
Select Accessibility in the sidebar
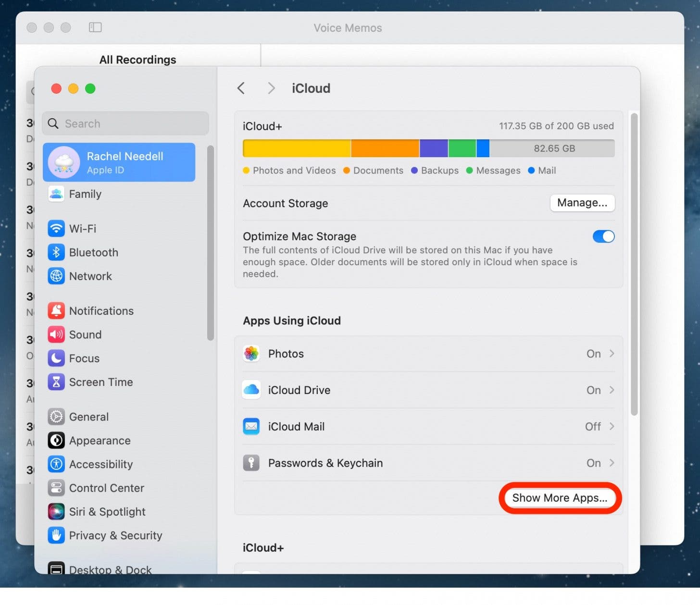coord(100,464)
